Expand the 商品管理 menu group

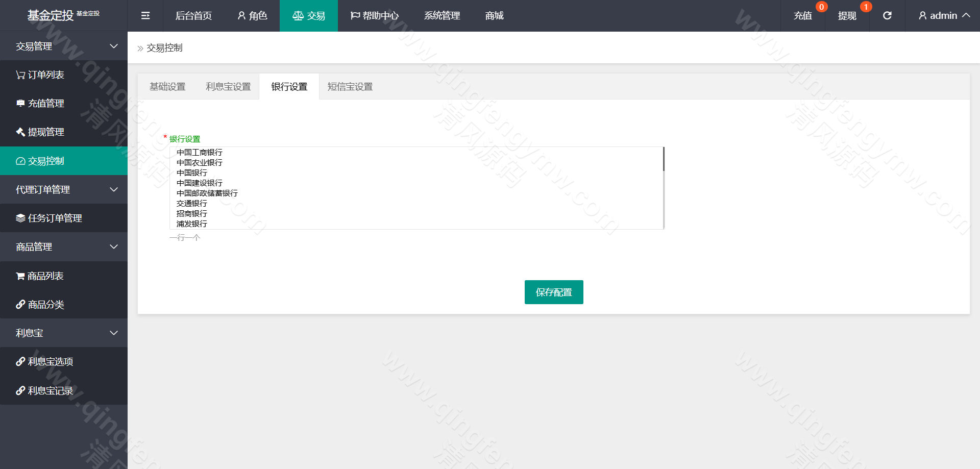64,246
